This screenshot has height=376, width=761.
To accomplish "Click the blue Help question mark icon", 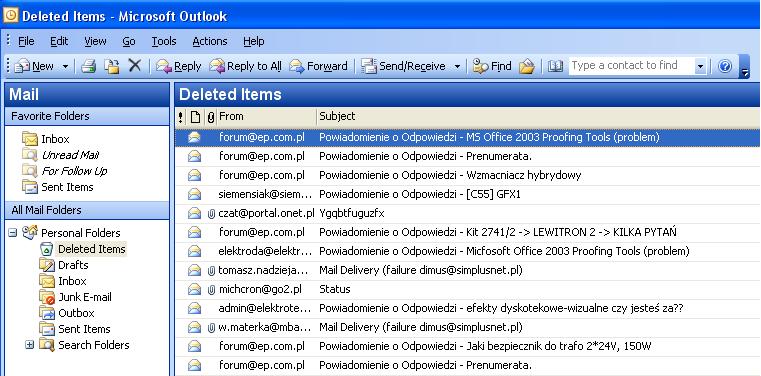I will tap(725, 66).
